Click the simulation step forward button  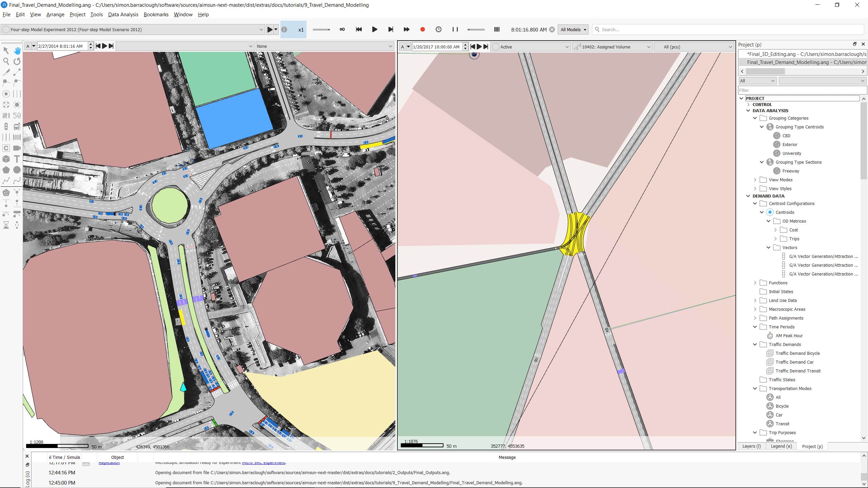(390, 29)
